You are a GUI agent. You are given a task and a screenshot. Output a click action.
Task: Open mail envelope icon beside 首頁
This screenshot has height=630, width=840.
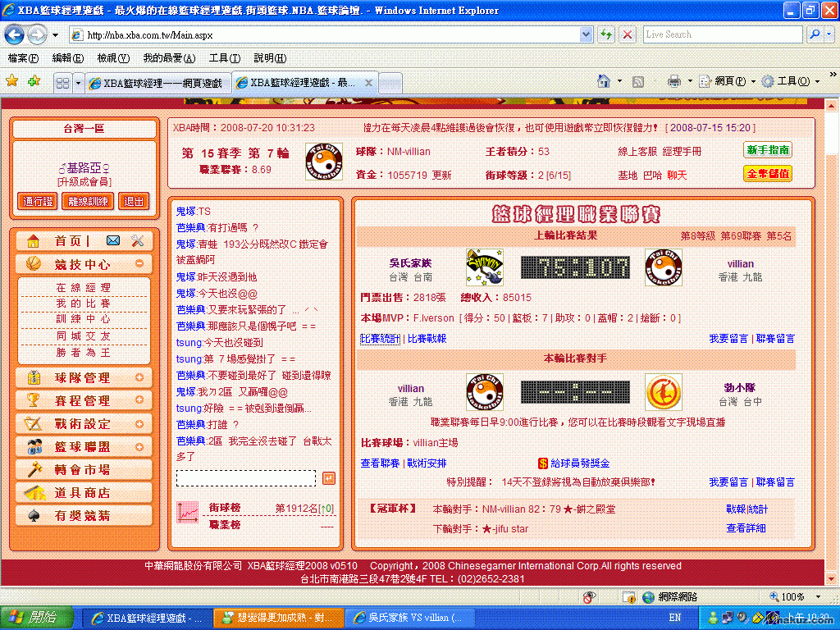(113, 240)
